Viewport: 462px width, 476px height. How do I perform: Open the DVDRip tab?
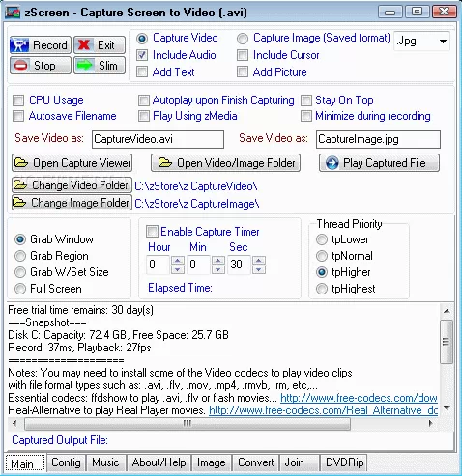pos(344,462)
